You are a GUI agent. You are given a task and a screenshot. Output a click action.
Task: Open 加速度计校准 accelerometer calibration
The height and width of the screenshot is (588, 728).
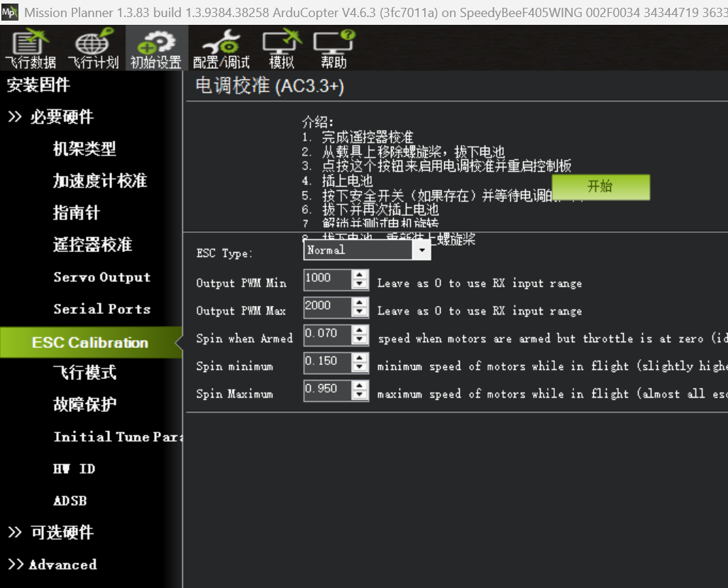tap(100, 180)
